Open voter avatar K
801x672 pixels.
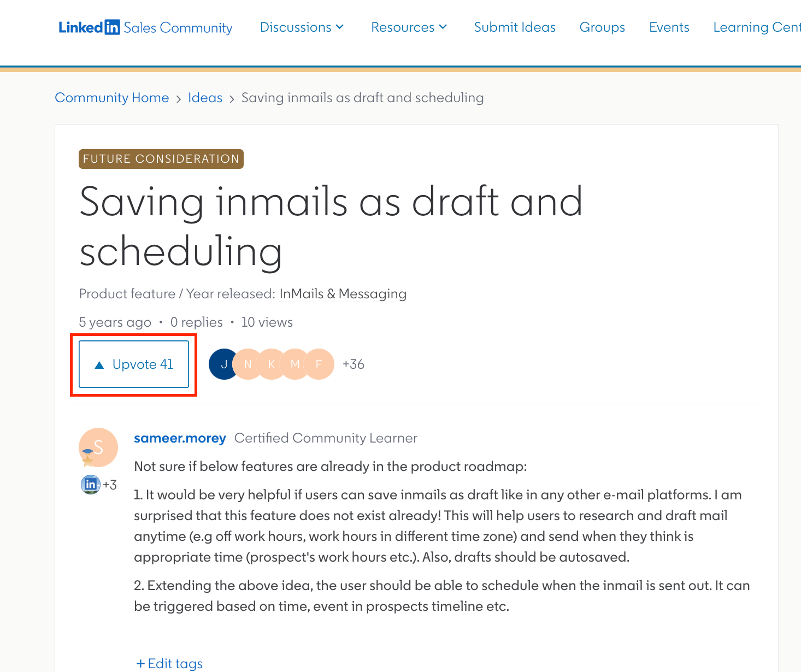[271, 364]
